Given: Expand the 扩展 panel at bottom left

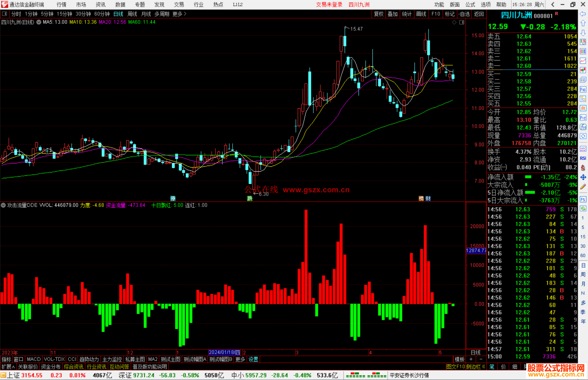Looking at the screenshot, I should point(8,367).
